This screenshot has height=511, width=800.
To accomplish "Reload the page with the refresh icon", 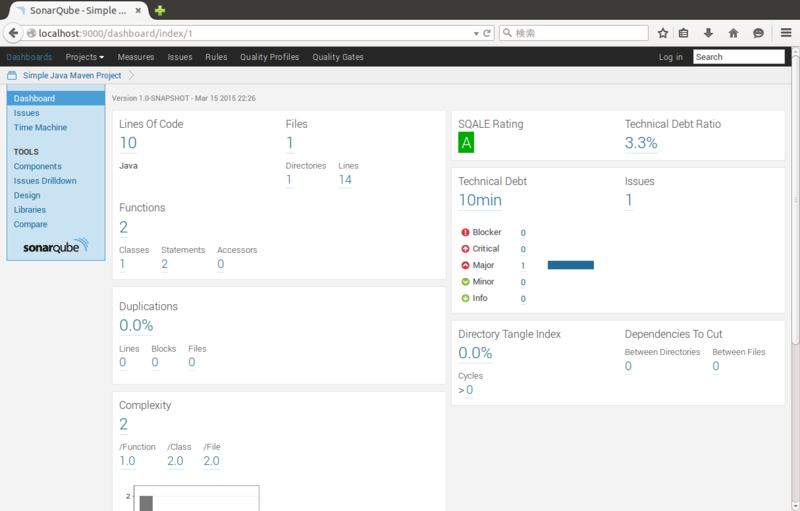I will tap(487, 33).
